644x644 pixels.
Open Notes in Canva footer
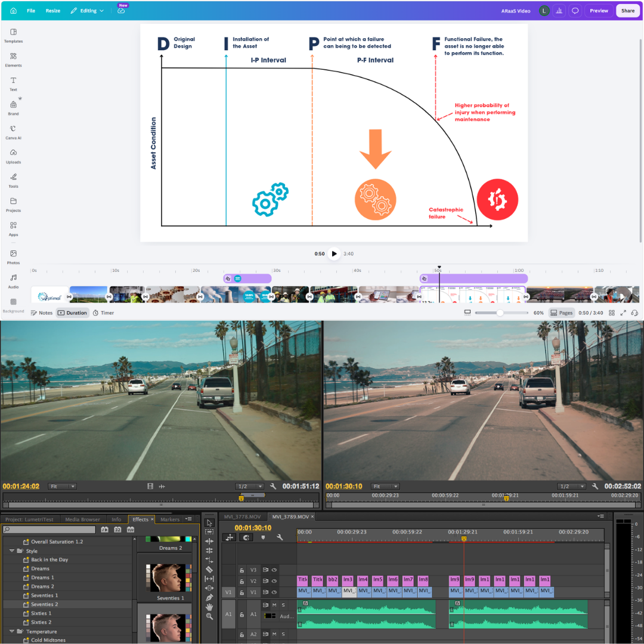pos(42,313)
